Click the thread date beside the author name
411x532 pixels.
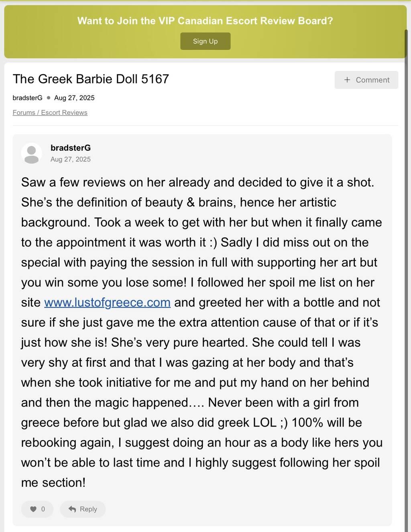click(x=74, y=98)
